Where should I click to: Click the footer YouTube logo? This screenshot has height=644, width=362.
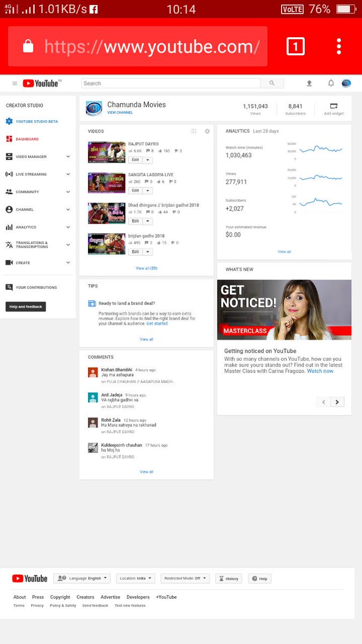coord(29,579)
